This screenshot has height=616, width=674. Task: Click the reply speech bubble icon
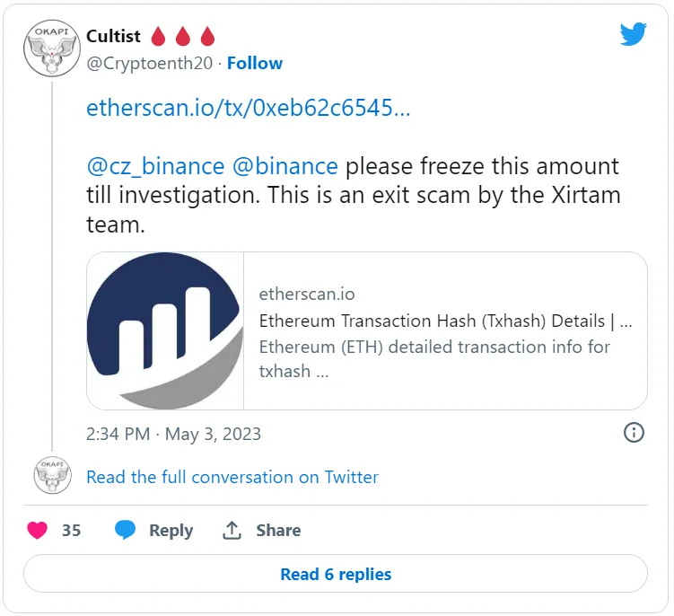point(126,531)
